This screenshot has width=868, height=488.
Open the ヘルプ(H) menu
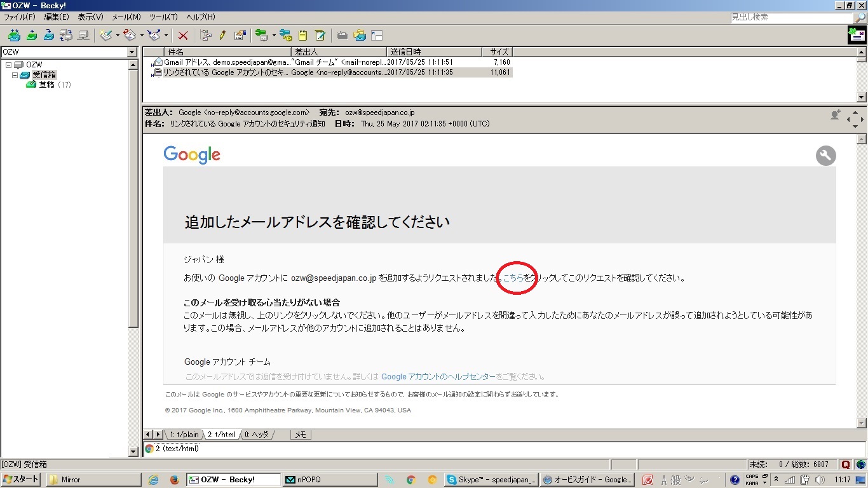tap(201, 17)
